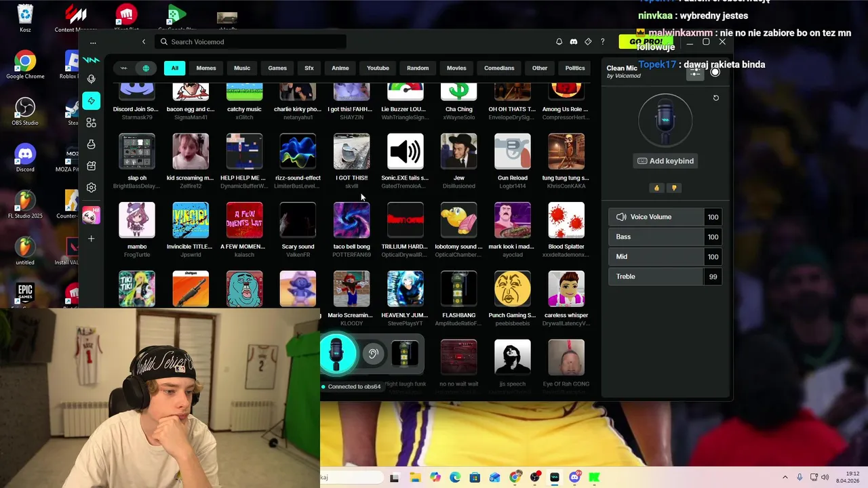Open File Explorer in the taskbar

click(415, 477)
